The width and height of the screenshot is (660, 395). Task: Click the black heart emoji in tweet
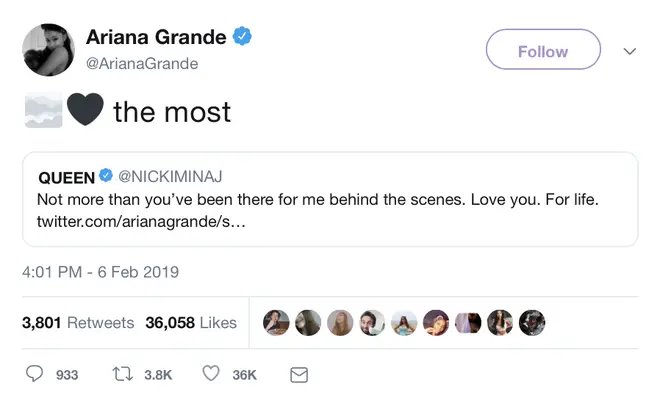click(85, 109)
